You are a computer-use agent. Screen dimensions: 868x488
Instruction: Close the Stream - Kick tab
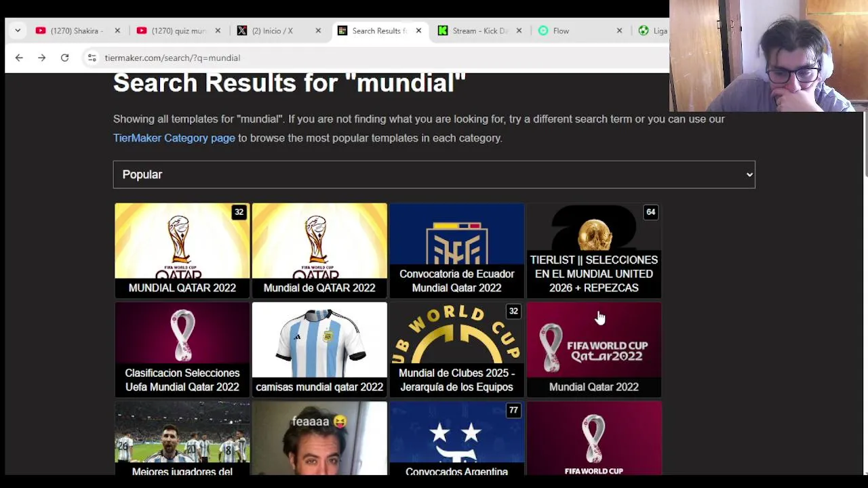pyautogui.click(x=519, y=30)
